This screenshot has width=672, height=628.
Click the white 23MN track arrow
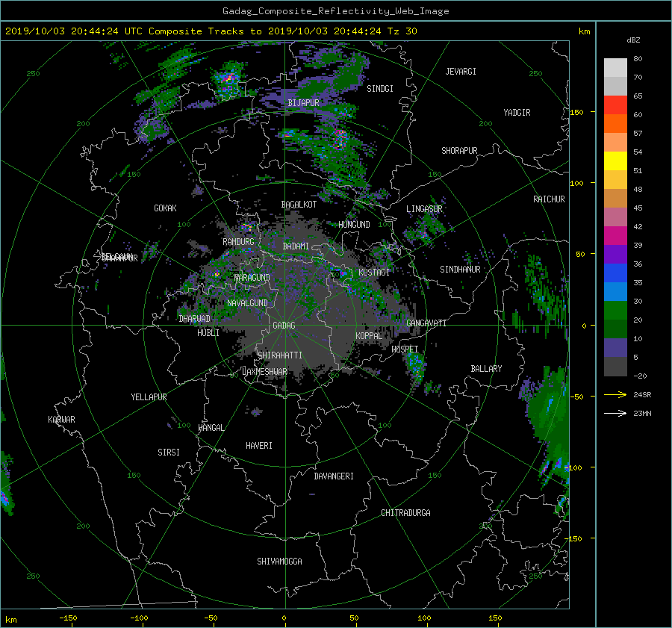coord(615,413)
